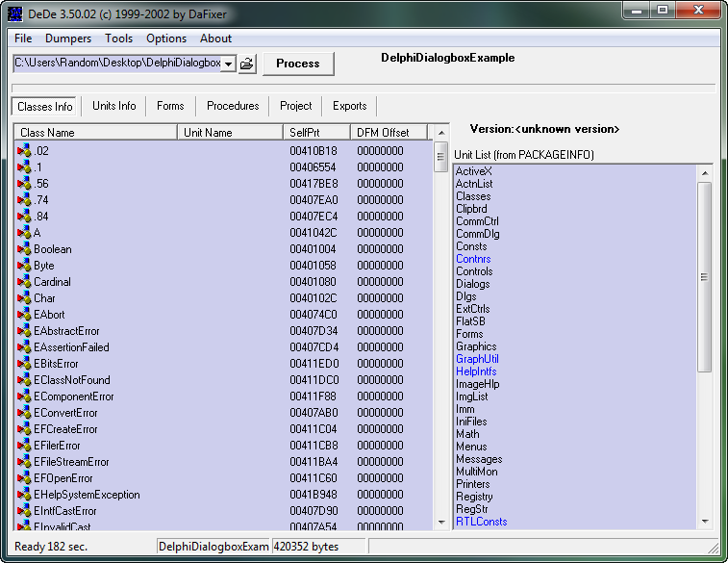728x563 pixels.
Task: Click the class icon beside Char
Action: (24, 297)
